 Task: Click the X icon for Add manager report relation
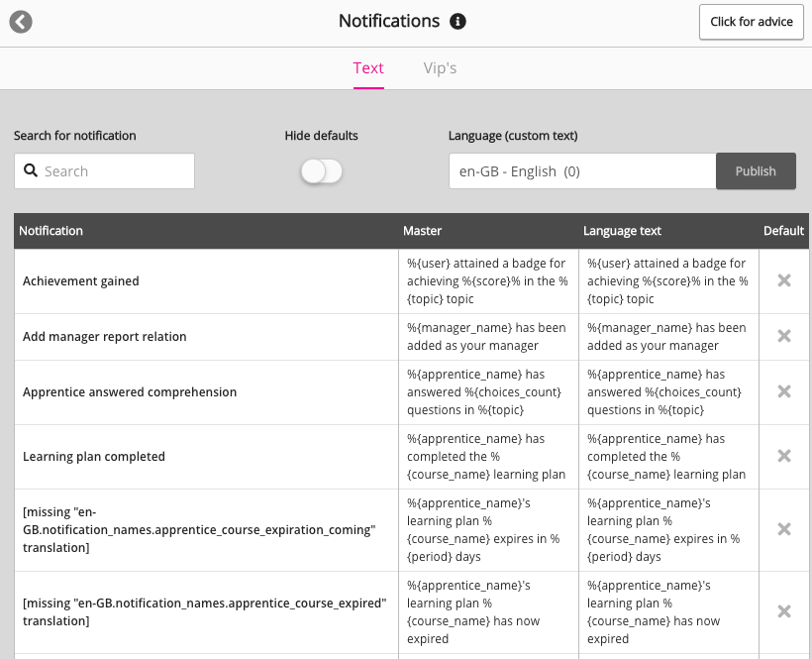coord(784,337)
